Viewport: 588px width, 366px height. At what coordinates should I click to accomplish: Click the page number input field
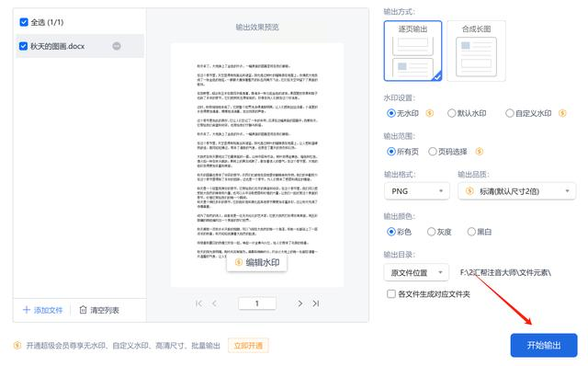pos(257,303)
